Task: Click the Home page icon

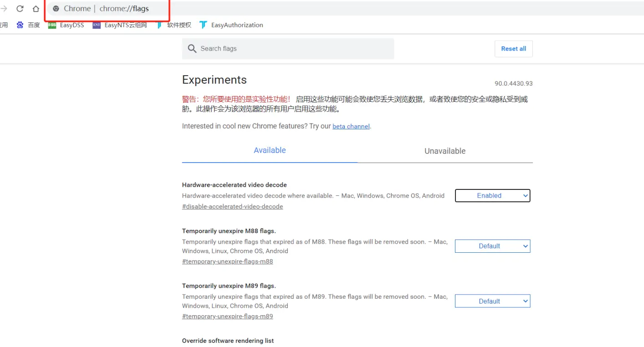Action: coord(36,9)
